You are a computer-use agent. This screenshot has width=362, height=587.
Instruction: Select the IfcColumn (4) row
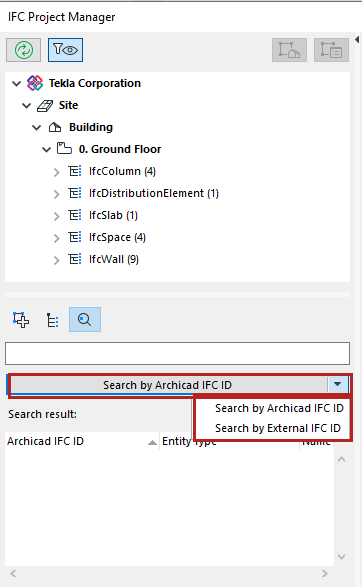[x=122, y=171]
